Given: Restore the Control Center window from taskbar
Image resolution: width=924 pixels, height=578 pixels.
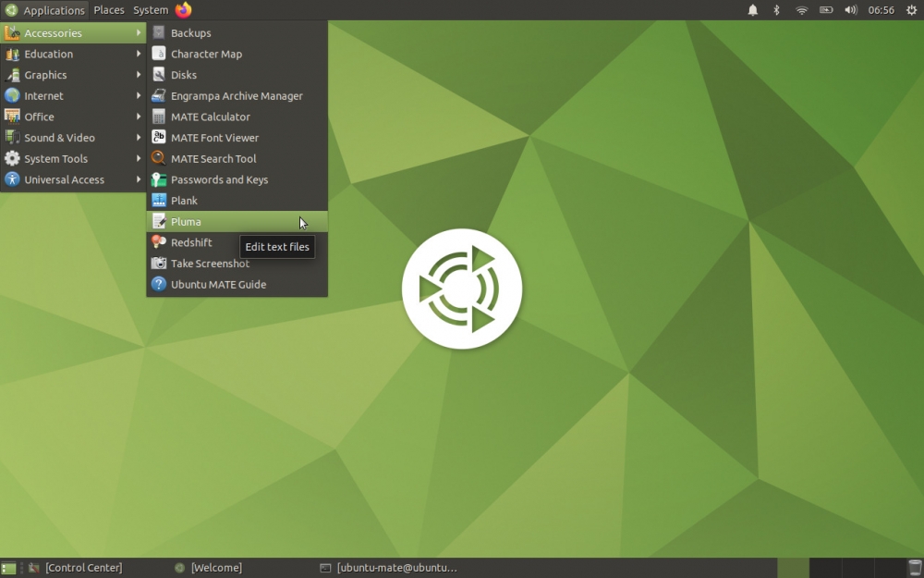Looking at the screenshot, I should click(76, 568).
